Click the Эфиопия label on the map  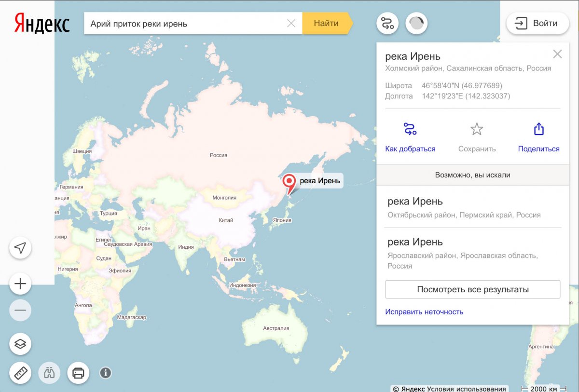coord(120,271)
